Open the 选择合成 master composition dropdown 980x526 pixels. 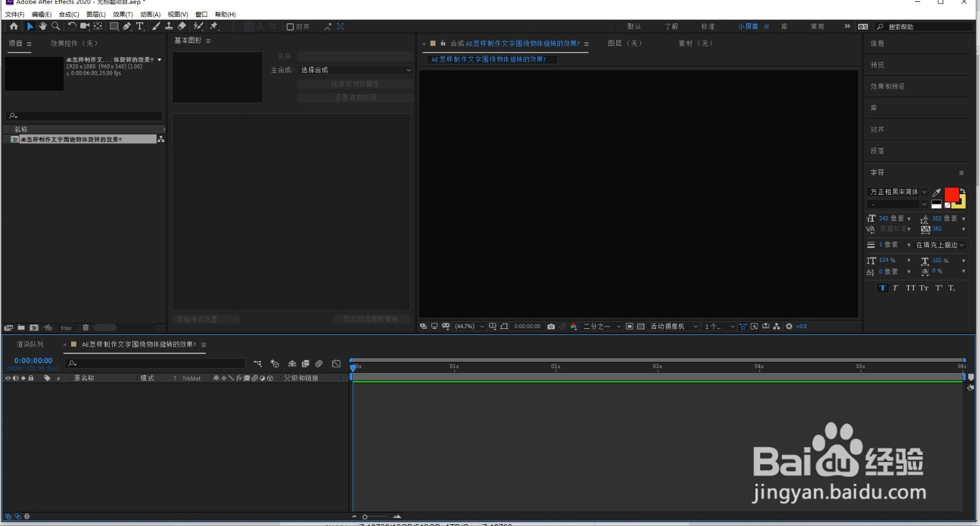355,70
